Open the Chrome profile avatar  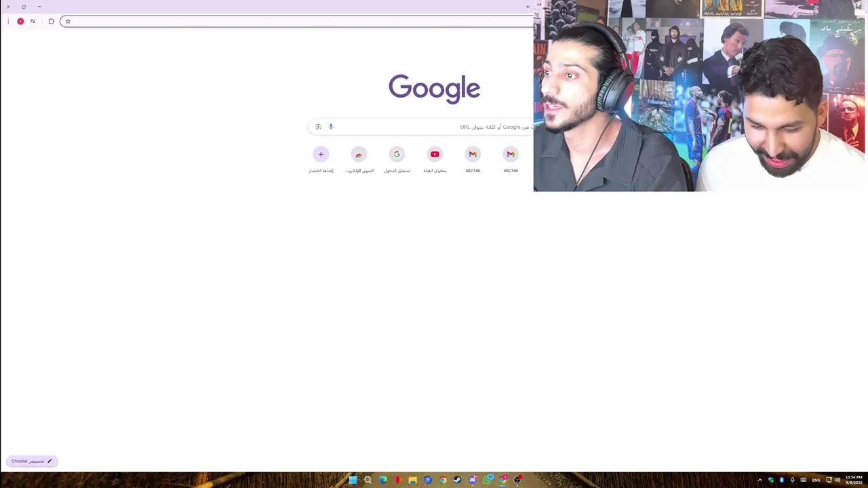point(20,21)
